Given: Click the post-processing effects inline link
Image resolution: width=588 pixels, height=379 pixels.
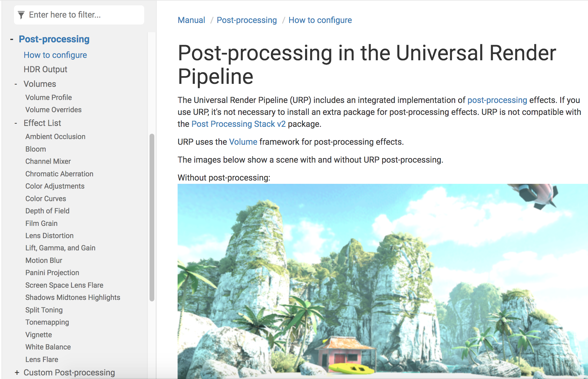Looking at the screenshot, I should [x=497, y=100].
